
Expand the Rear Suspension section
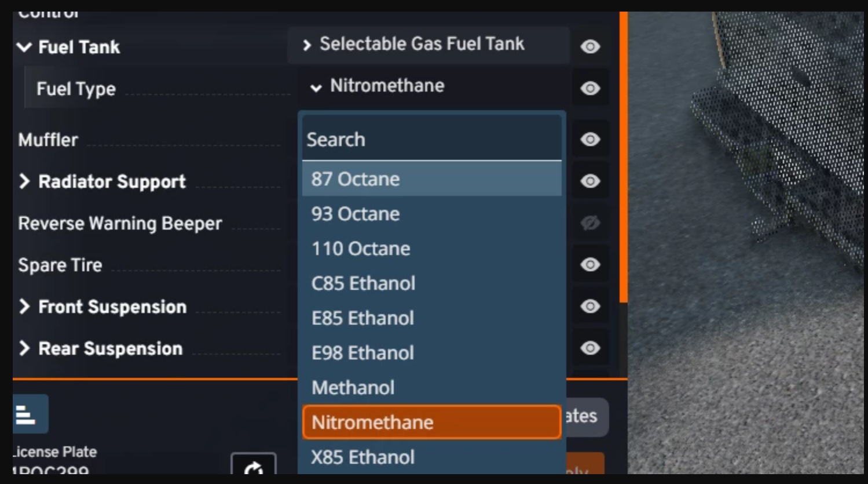click(x=24, y=348)
